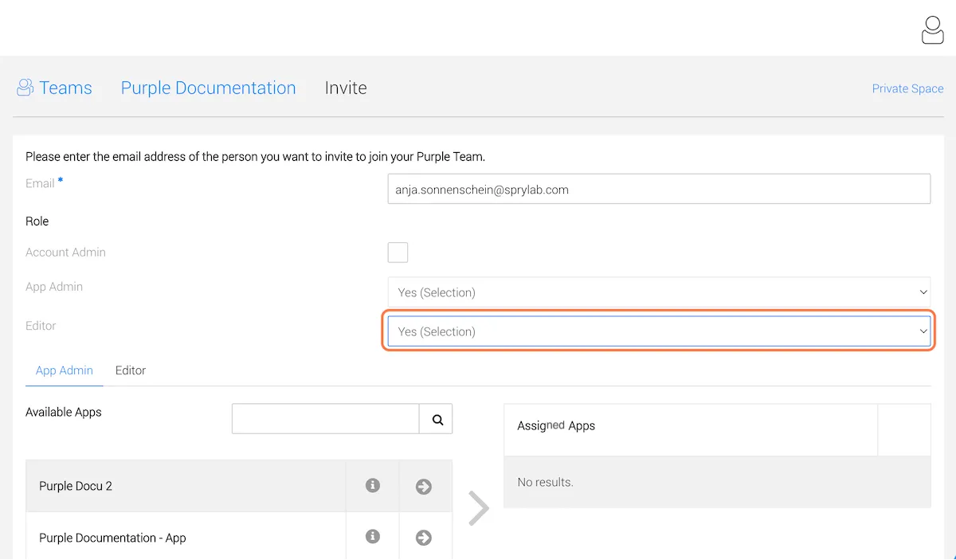Switch to the App Admin tab
This screenshot has width=956, height=560.
pos(65,370)
